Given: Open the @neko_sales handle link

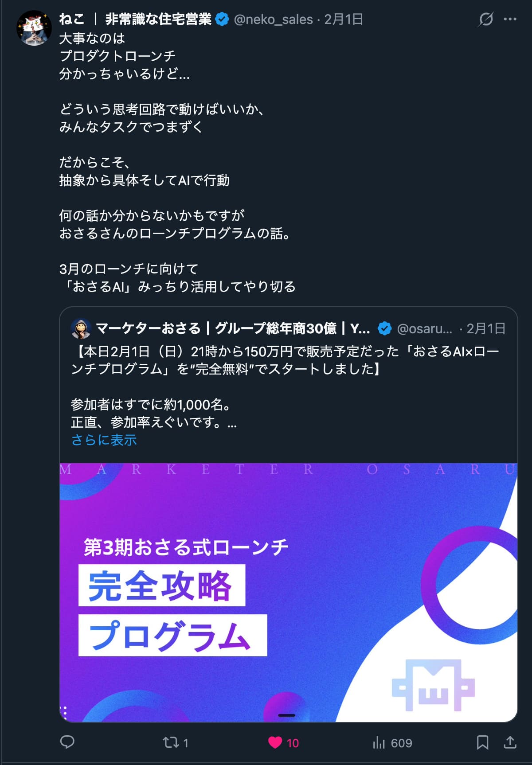Looking at the screenshot, I should point(273,20).
